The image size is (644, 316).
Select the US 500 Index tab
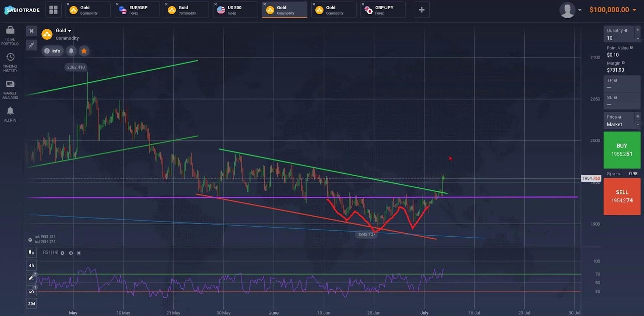point(235,10)
